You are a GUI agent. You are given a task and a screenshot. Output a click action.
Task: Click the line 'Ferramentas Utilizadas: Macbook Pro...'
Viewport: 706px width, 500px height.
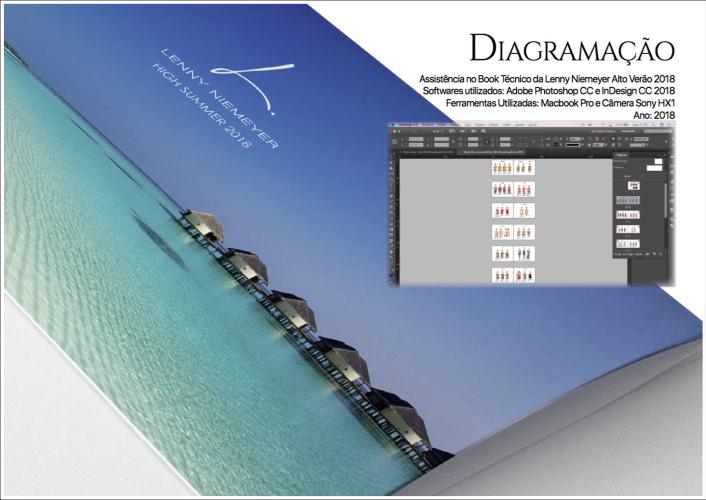(x=561, y=103)
